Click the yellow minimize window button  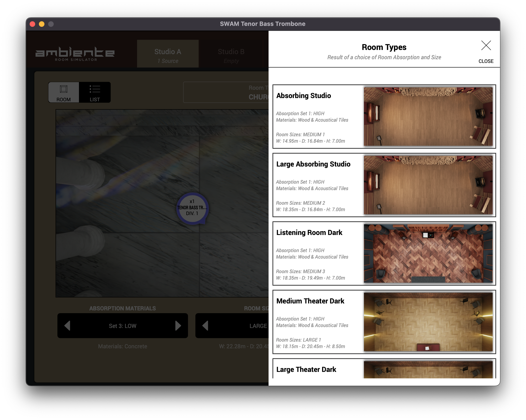pyautogui.click(x=42, y=24)
